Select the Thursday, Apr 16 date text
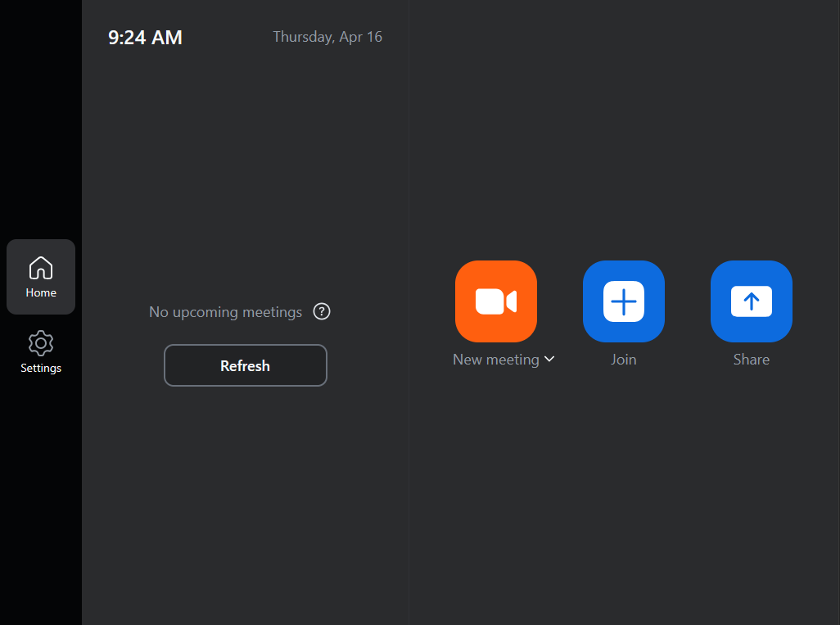 (327, 37)
